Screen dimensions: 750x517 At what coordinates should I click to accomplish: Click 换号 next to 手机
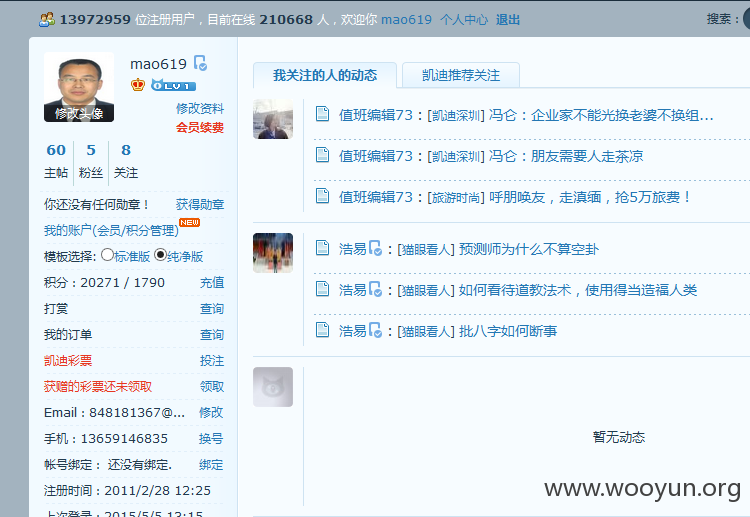(x=211, y=439)
